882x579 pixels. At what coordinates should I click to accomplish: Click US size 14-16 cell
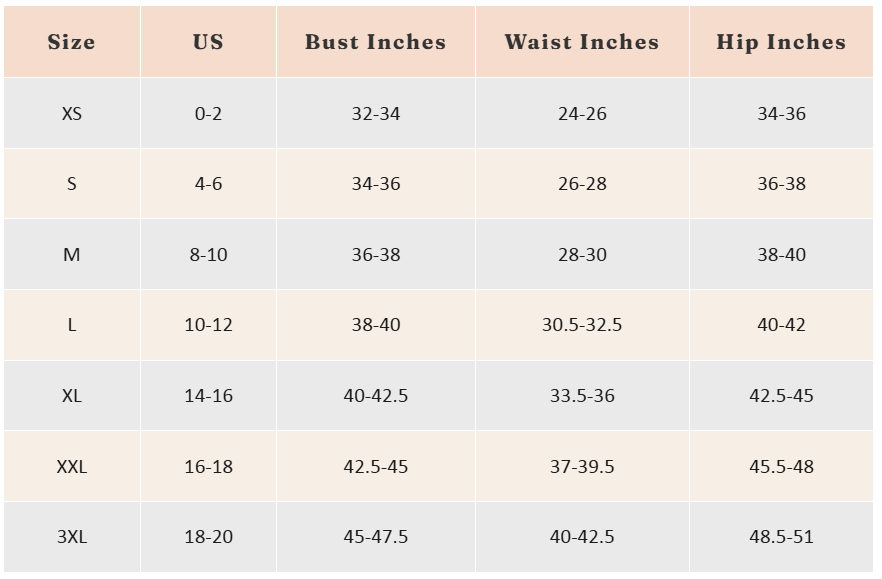click(208, 396)
